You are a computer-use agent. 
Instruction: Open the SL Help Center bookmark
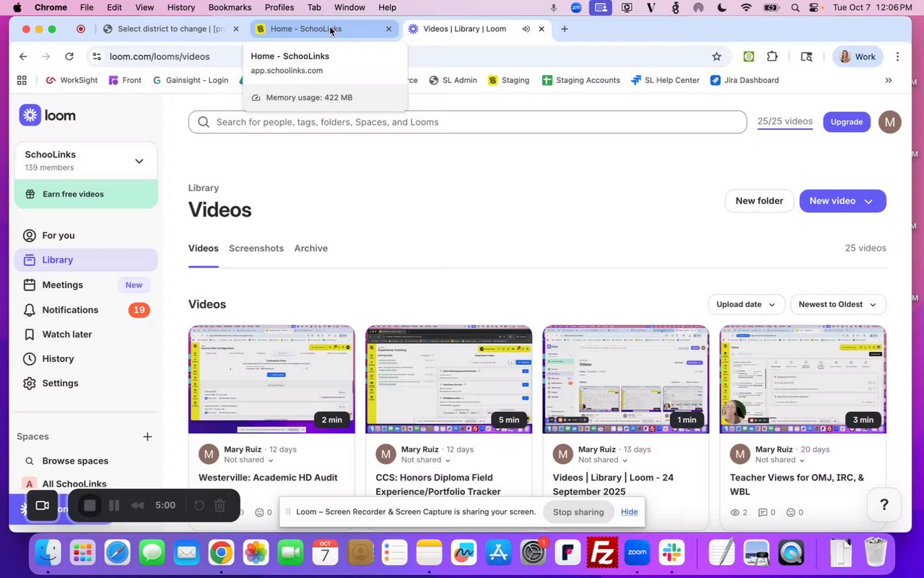pos(665,80)
